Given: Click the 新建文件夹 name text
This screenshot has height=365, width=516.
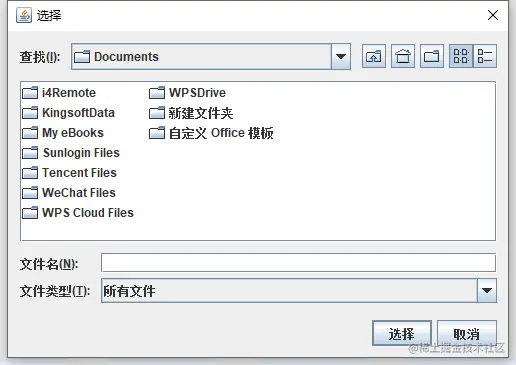Looking at the screenshot, I should pyautogui.click(x=201, y=113).
